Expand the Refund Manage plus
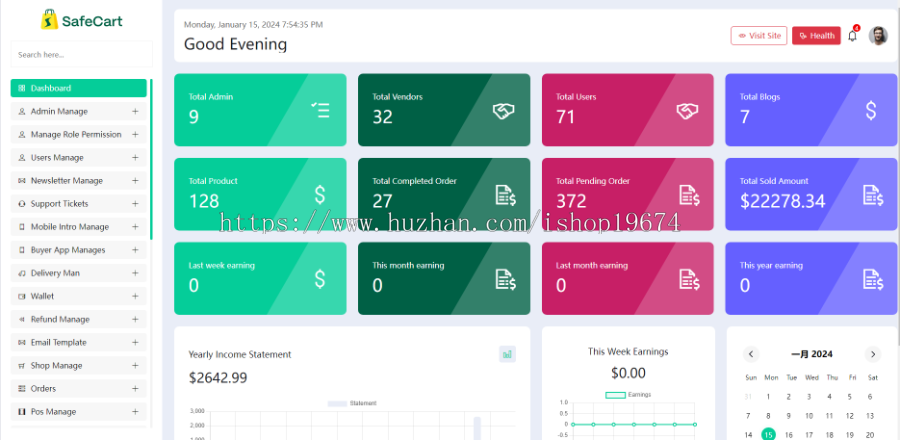 pyautogui.click(x=135, y=319)
